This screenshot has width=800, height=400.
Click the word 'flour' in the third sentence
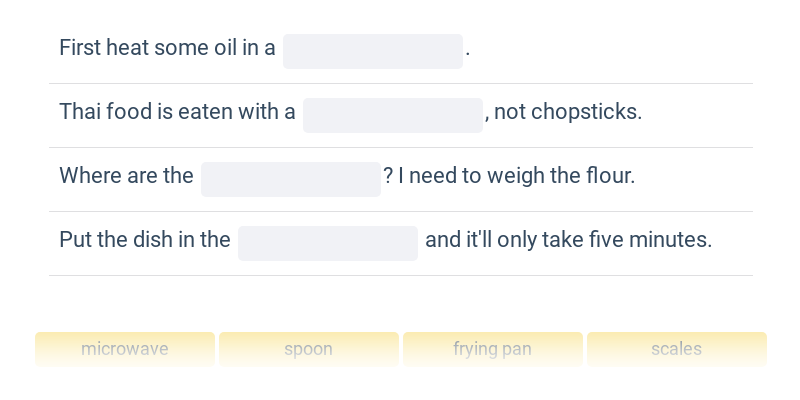click(x=606, y=176)
